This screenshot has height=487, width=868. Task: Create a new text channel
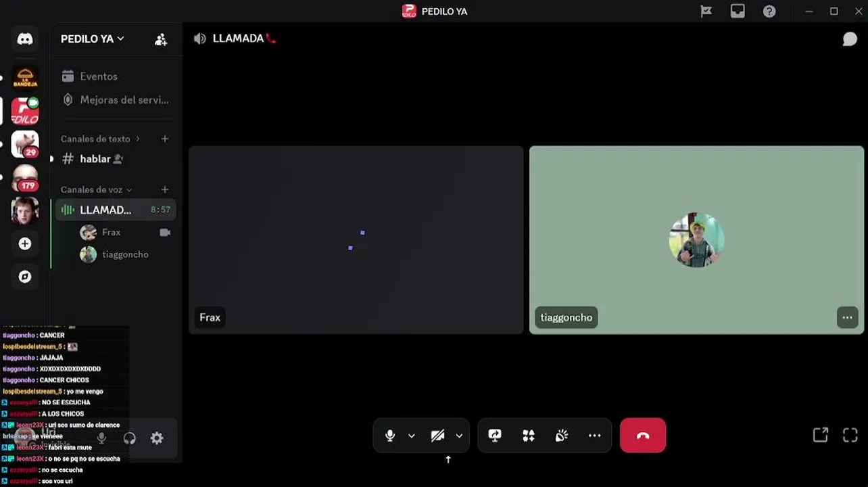[165, 139]
